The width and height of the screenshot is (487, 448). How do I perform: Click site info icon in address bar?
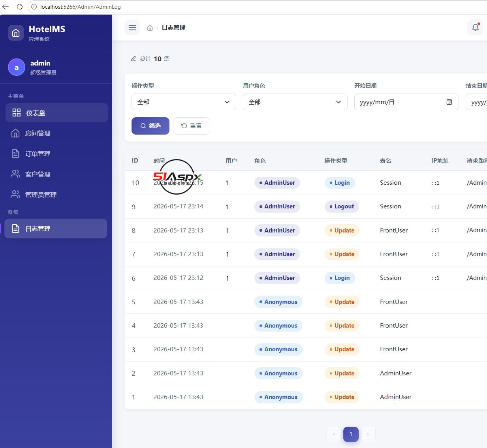(x=34, y=7)
